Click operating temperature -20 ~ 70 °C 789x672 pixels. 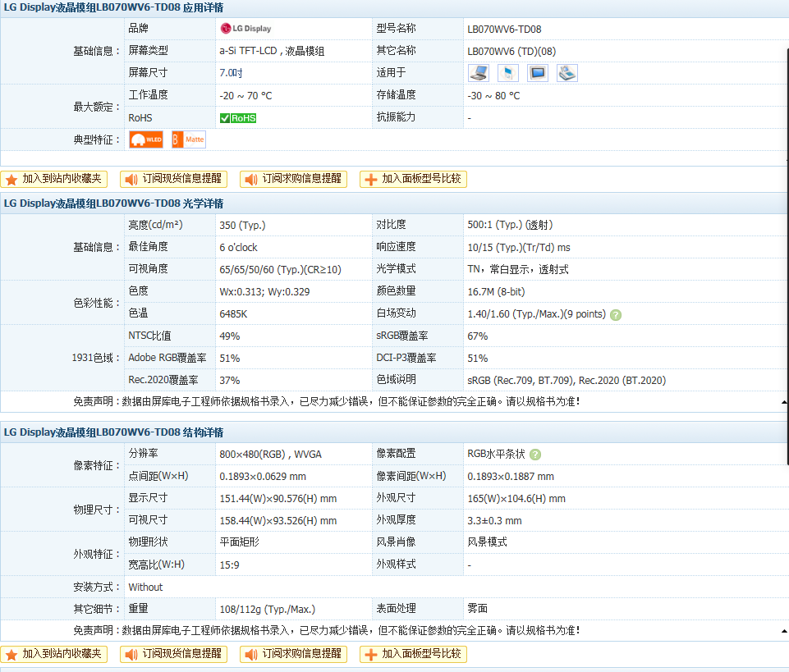[x=245, y=95]
